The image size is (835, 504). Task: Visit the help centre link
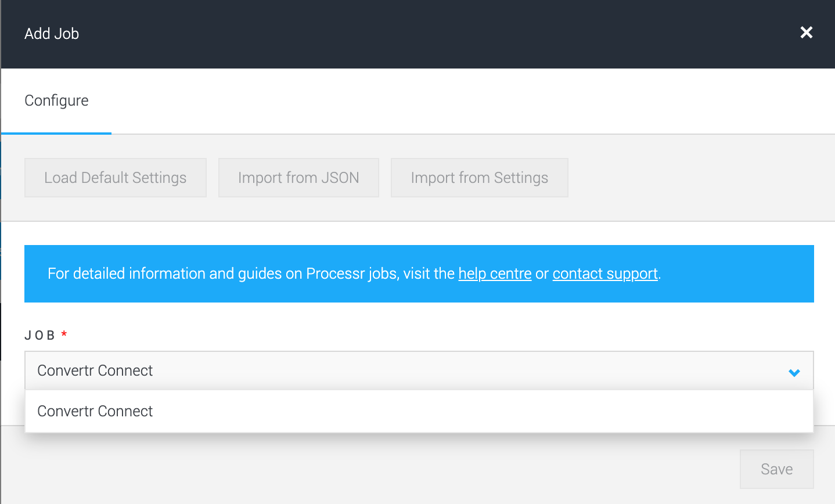pyautogui.click(x=495, y=273)
